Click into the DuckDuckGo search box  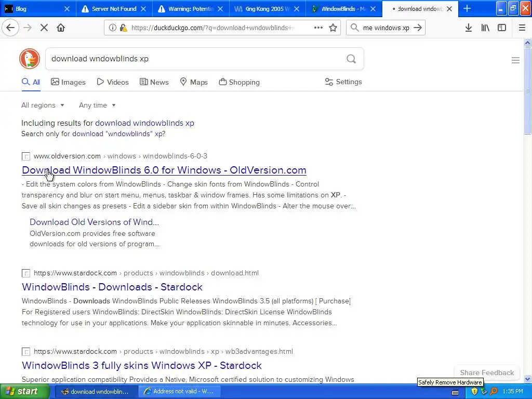[197, 59]
